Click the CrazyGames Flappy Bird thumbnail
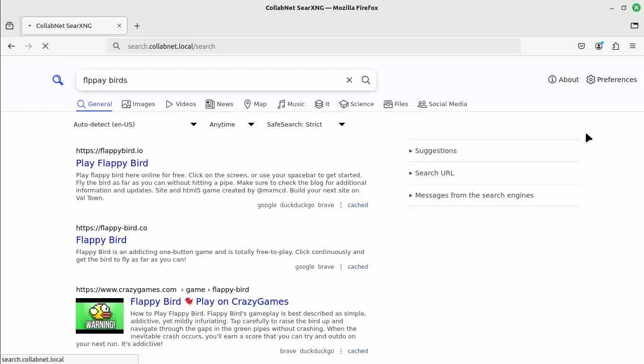This screenshot has width=644, height=364. pyautogui.click(x=99, y=316)
